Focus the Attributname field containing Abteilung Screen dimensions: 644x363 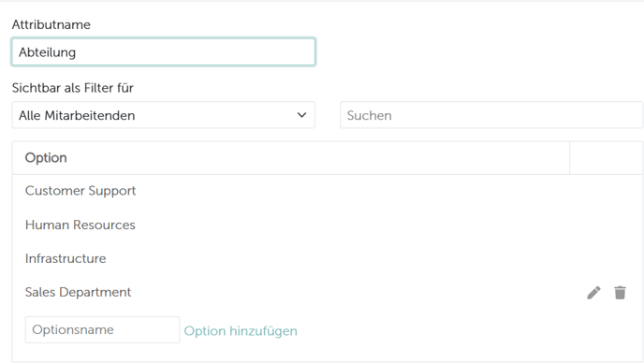click(164, 52)
